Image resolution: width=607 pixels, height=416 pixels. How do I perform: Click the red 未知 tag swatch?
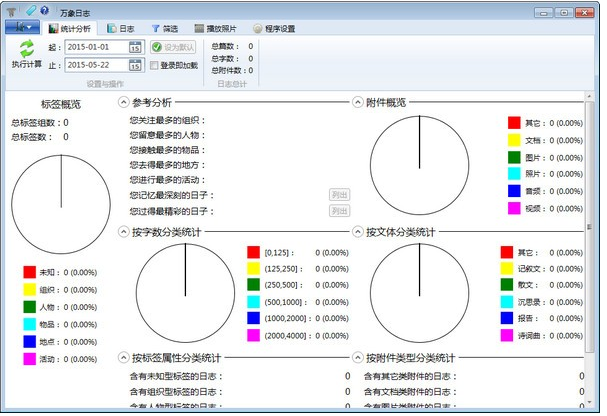(x=30, y=272)
